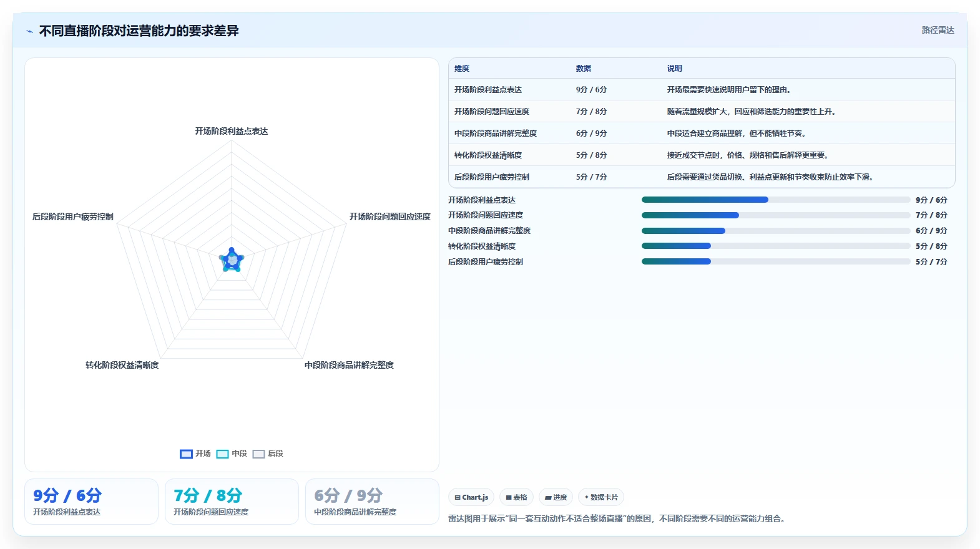This screenshot has height=549, width=980.
Task: Select table cell 开场阶段问题回应速度
Action: coord(492,112)
